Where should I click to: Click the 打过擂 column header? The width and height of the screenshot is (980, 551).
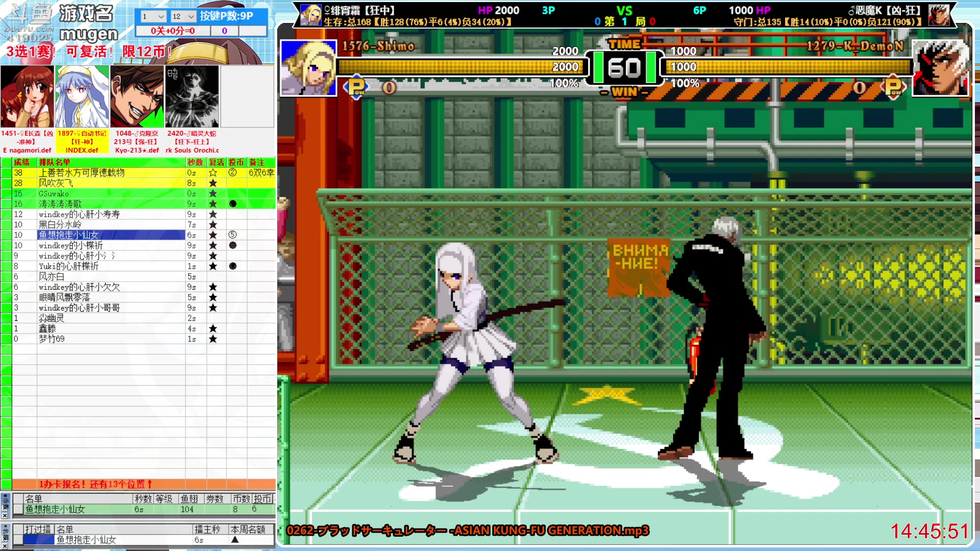pos(38,529)
